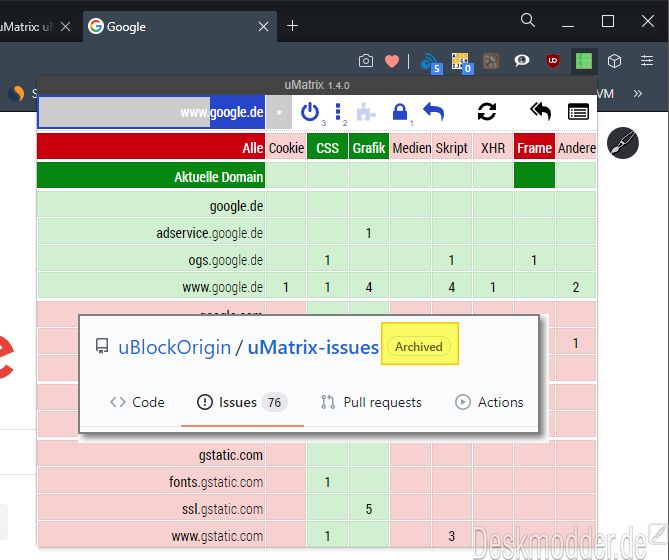Toggle Grafik cell for ssl.gstatic.com

(369, 508)
